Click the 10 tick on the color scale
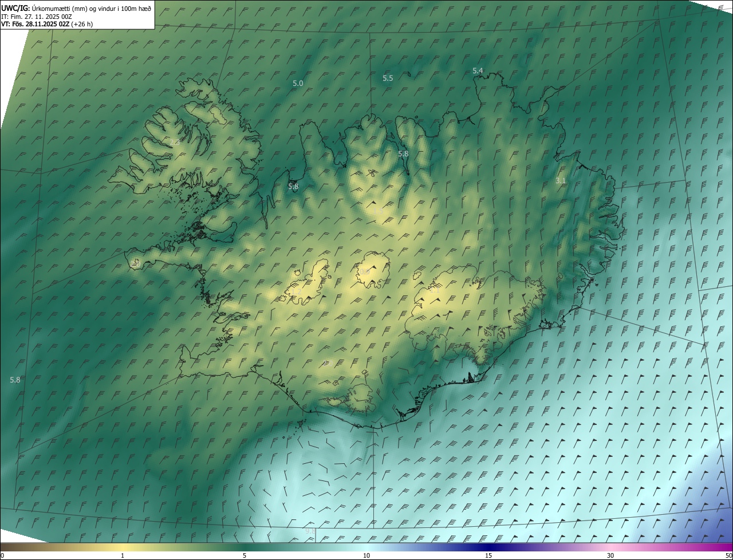This screenshot has width=733, height=560. point(366,556)
